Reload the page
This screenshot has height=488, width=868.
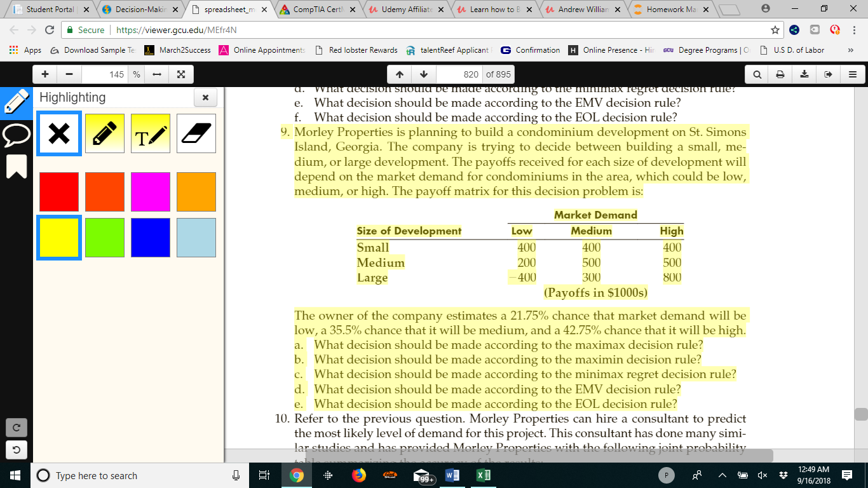50,30
